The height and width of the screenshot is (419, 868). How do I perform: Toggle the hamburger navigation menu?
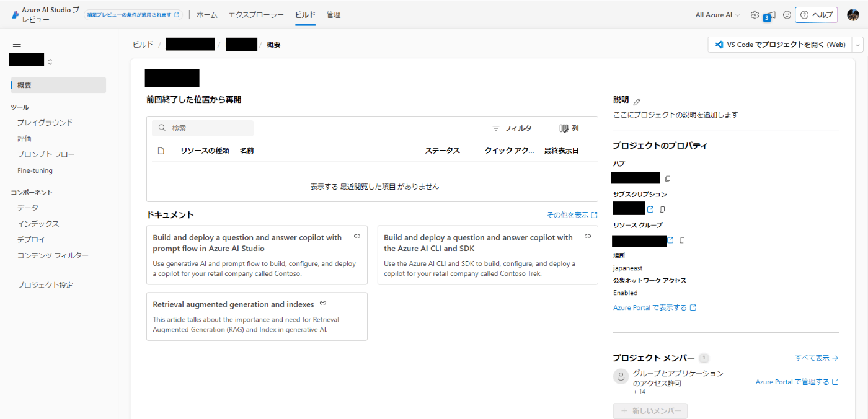point(17,44)
